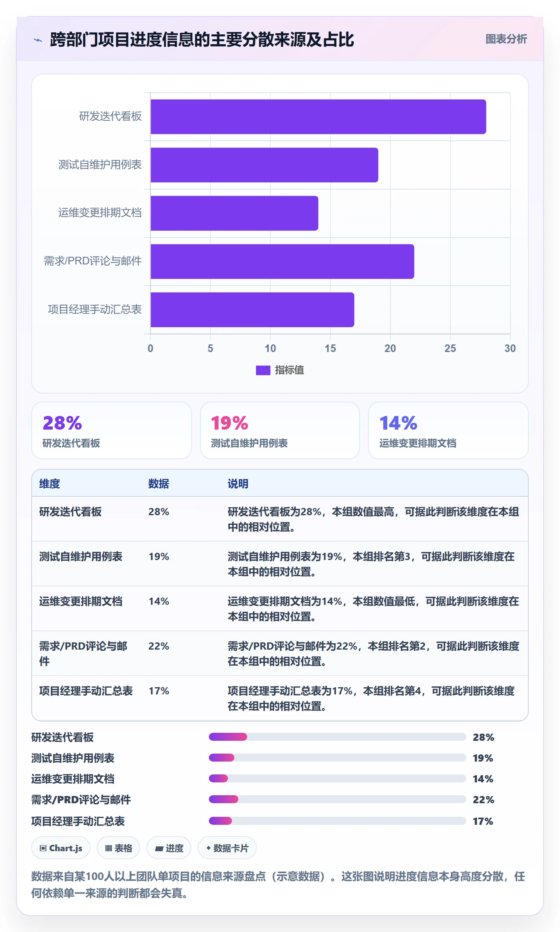Click the lightning icon beside the title
Viewport: 560px width, 932px height.
[x=38, y=40]
